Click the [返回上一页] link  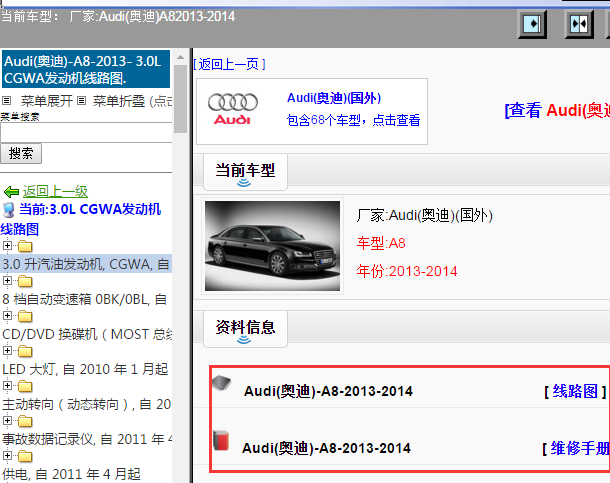coord(229,64)
